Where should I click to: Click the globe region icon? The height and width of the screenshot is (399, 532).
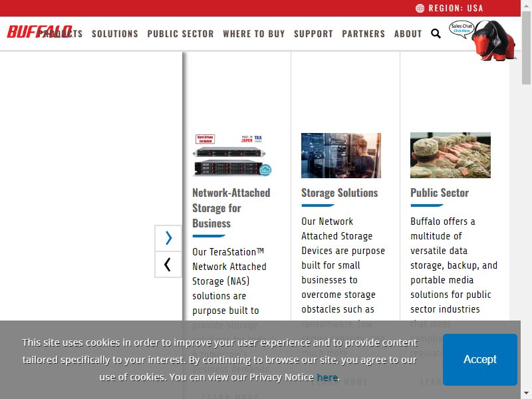pos(420,8)
